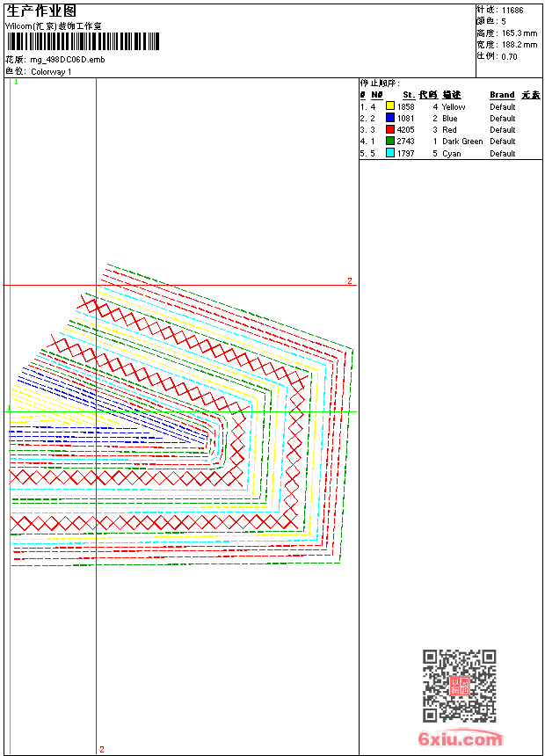Click the Cyan thread color swatch
The image size is (545, 756).
coord(390,153)
